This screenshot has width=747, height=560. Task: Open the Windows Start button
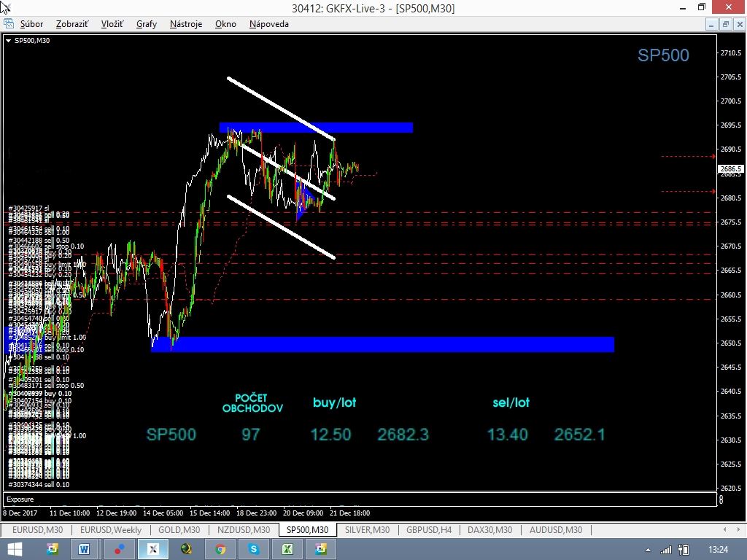[15, 550]
